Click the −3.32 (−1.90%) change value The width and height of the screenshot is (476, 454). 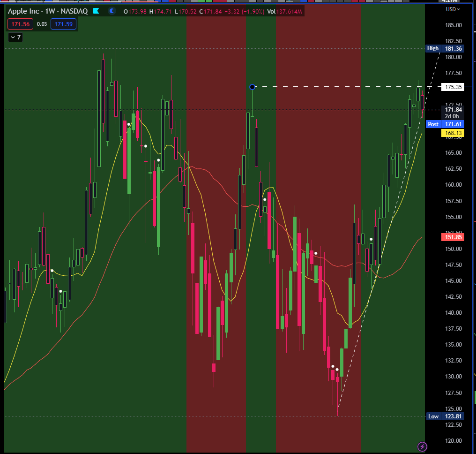pos(245,12)
